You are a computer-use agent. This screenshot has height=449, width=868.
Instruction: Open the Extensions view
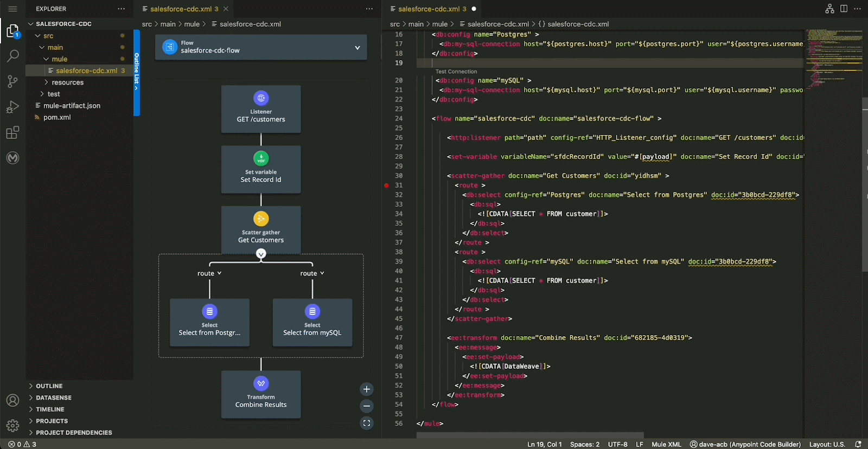point(12,133)
